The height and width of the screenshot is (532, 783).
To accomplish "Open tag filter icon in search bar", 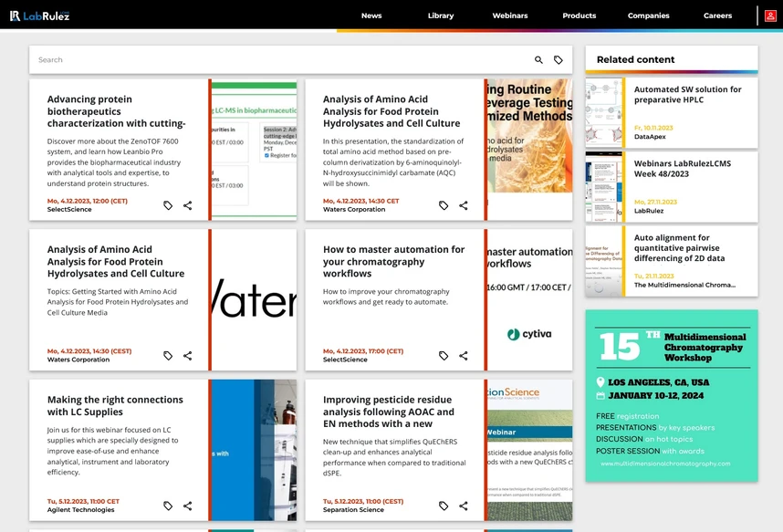I will point(559,60).
